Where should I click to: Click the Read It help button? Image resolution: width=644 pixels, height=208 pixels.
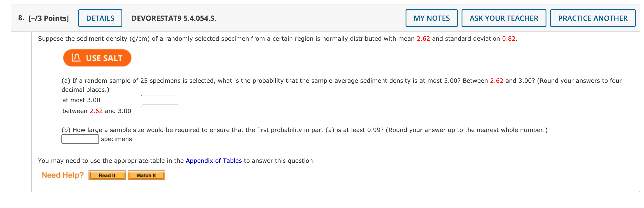pyautogui.click(x=107, y=175)
